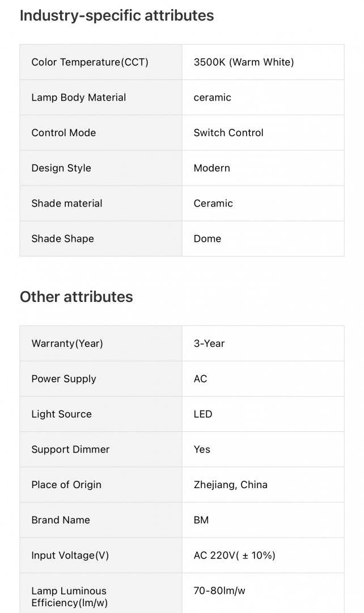
Task: Select the Dome shade shape value
Action: point(208,238)
